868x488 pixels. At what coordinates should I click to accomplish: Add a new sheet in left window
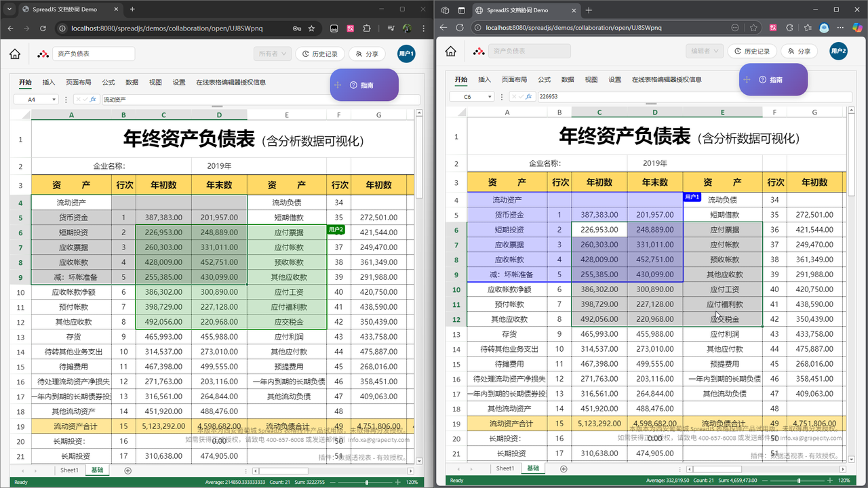127,470
